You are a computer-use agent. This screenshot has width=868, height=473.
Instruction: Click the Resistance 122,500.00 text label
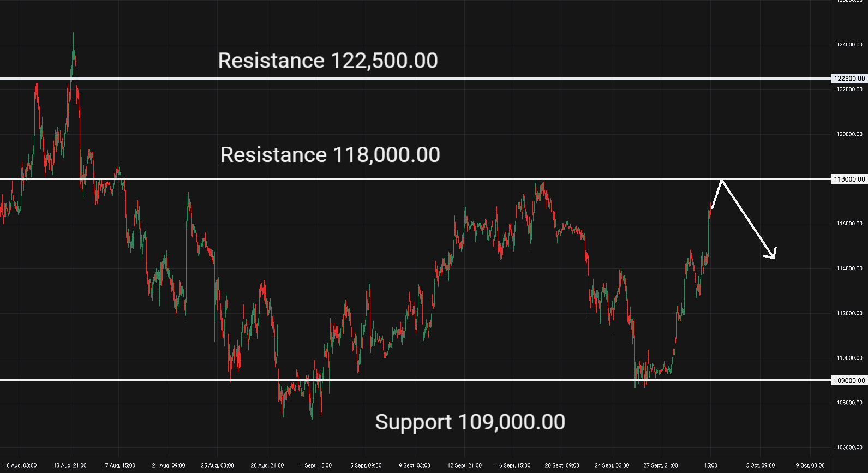[328, 61]
